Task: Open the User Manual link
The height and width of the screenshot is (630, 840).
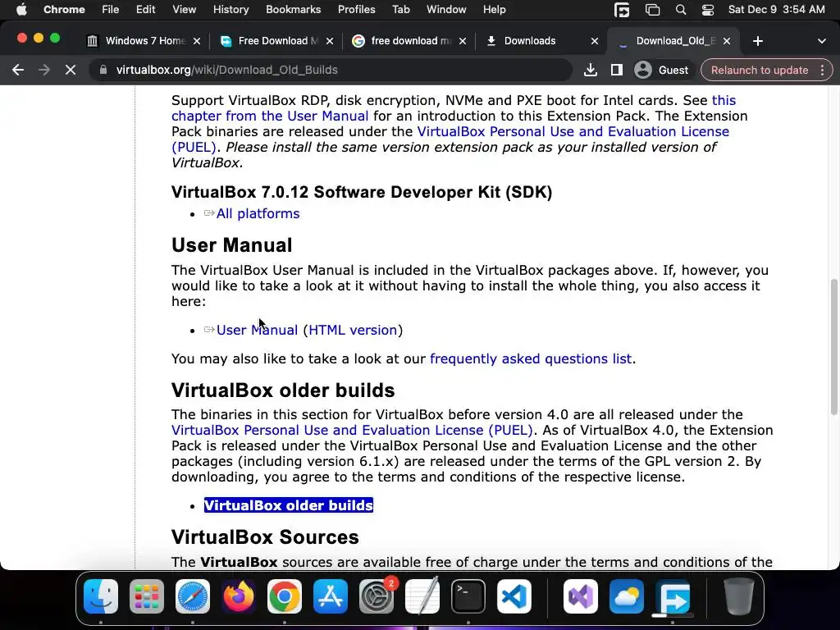Action: (257, 330)
